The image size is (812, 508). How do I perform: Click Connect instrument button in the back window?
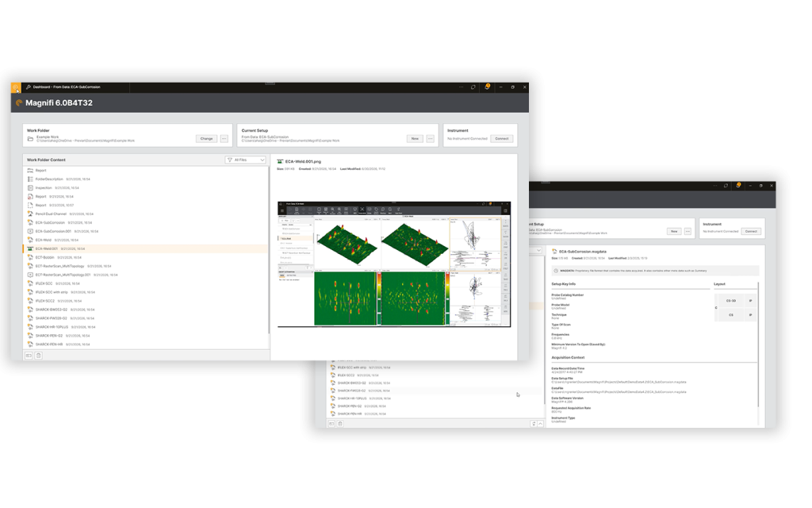(751, 231)
